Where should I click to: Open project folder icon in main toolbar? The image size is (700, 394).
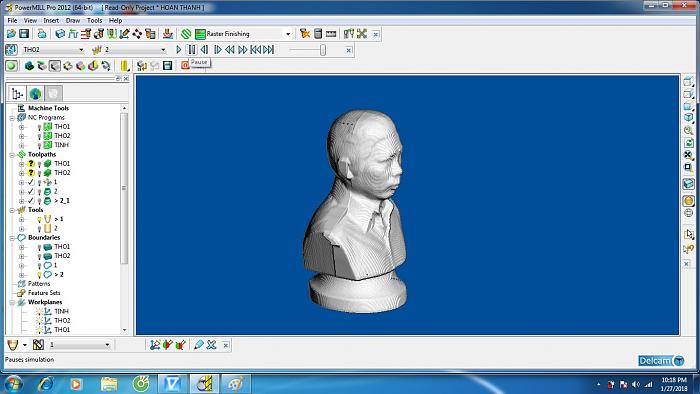point(11,33)
